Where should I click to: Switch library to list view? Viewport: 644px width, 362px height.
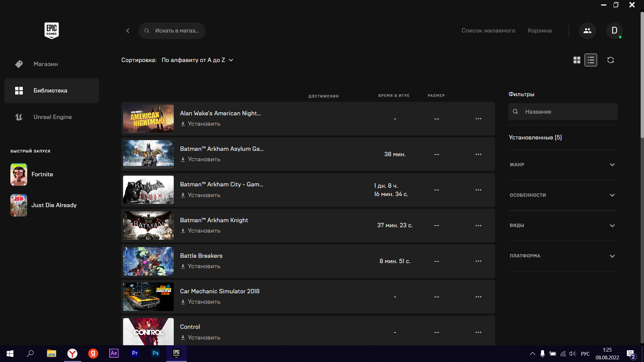[591, 60]
